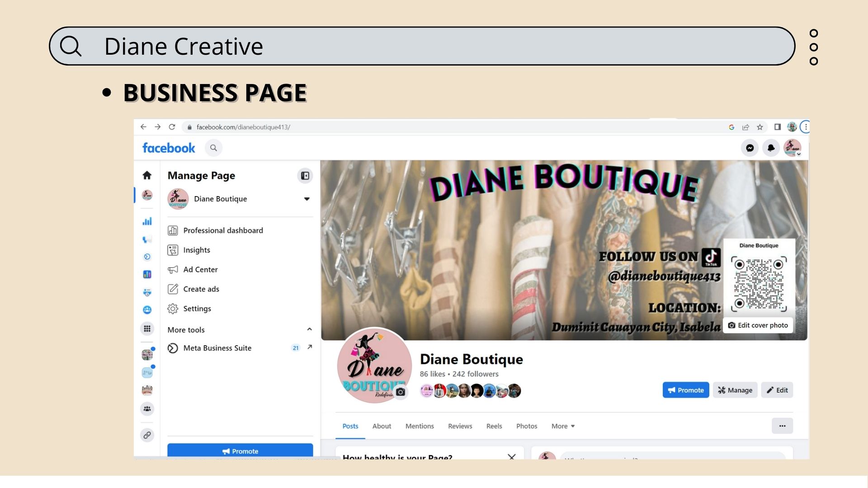The image size is (868, 488).
Task: Open Messenger icon in Facebook header
Action: [x=750, y=148]
